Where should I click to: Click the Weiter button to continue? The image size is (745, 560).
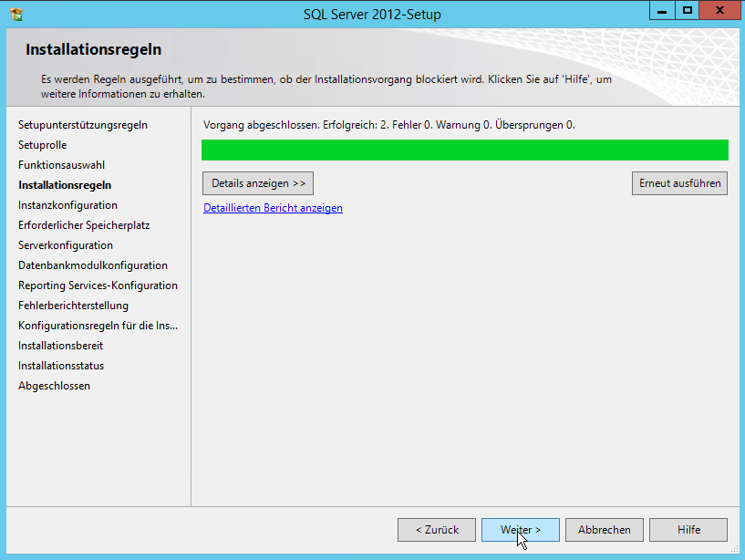[x=520, y=530]
